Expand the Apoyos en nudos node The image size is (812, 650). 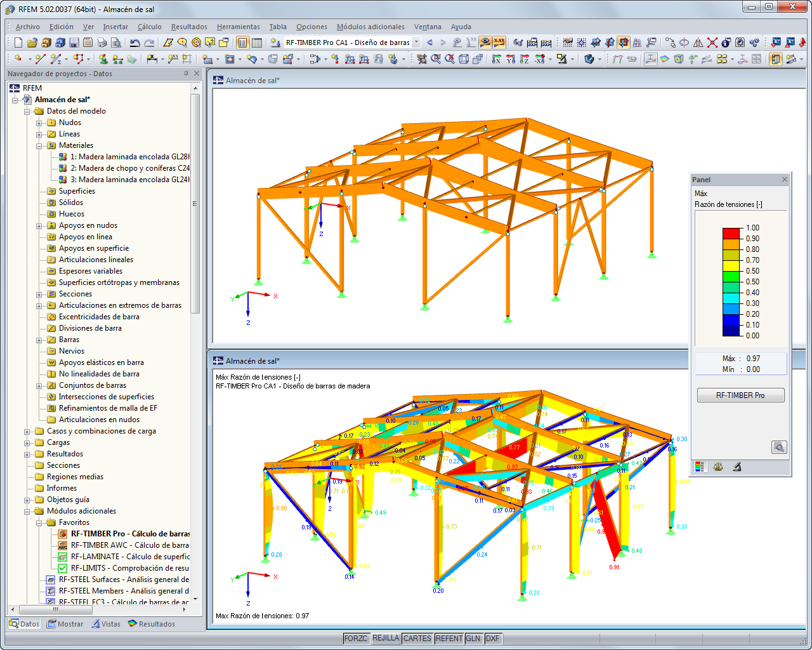click(39, 225)
